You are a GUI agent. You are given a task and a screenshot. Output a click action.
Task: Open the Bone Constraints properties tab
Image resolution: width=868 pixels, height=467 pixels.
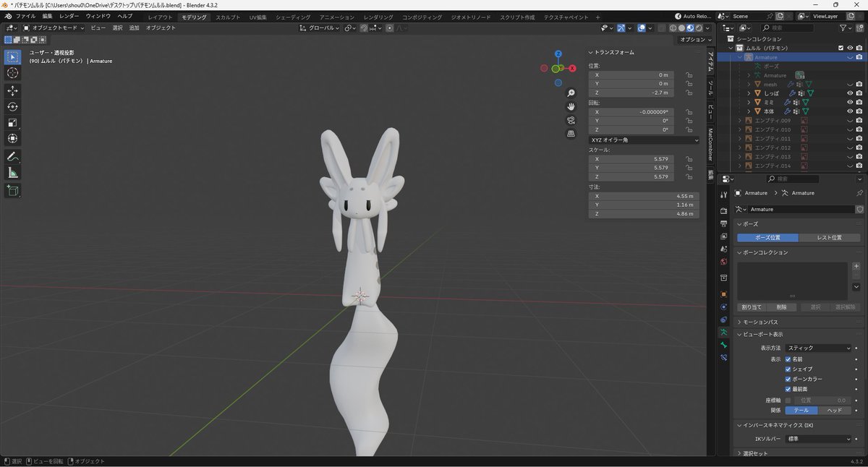coord(723,358)
